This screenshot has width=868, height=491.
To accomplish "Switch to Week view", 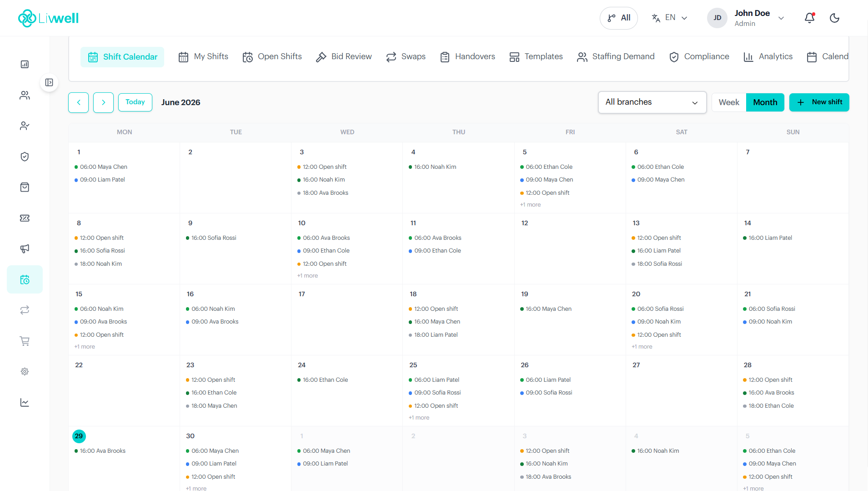I will 729,102.
